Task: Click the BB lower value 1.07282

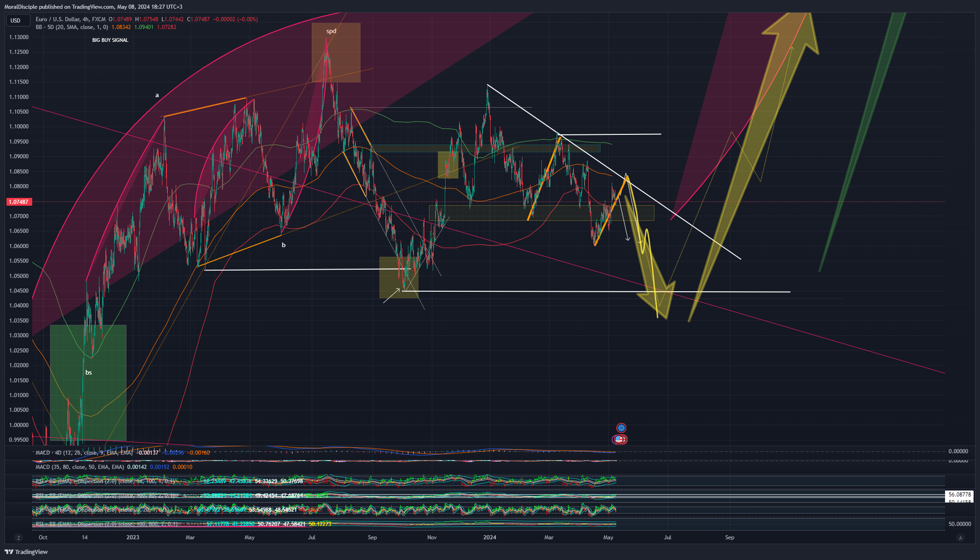Action: (x=167, y=27)
